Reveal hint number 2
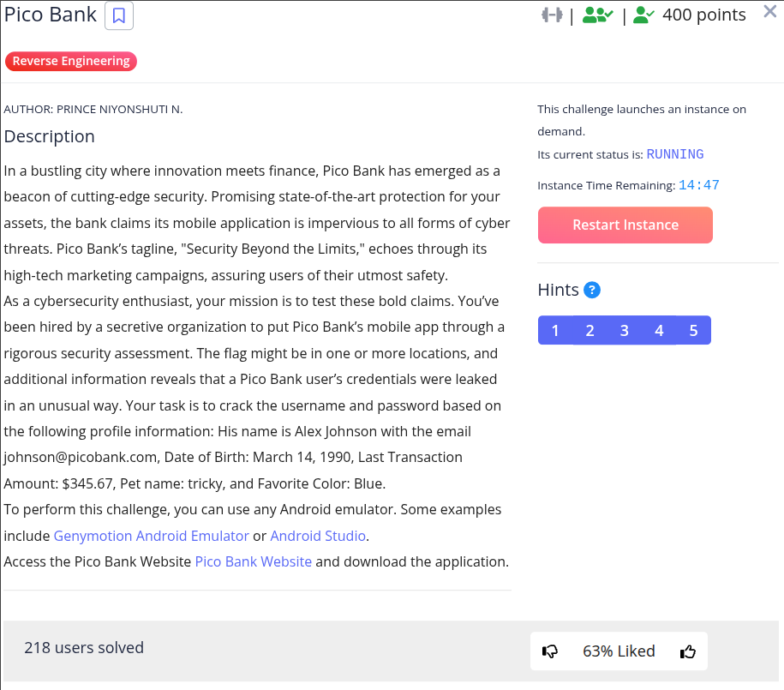784x690 pixels. point(590,331)
